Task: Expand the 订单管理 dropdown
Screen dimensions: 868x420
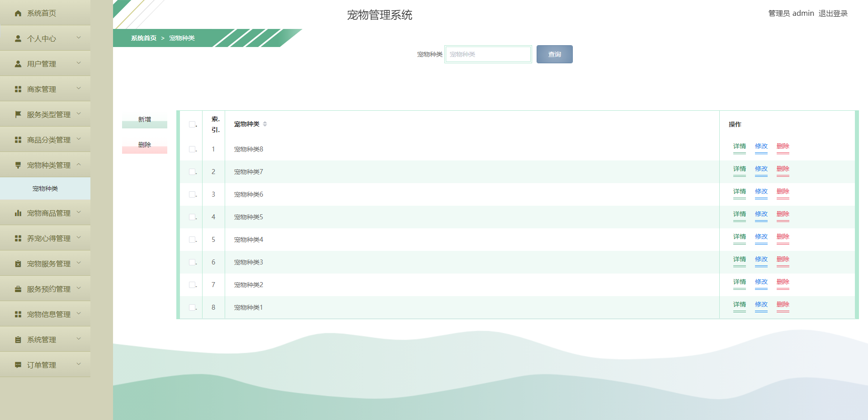Action: tap(80, 364)
